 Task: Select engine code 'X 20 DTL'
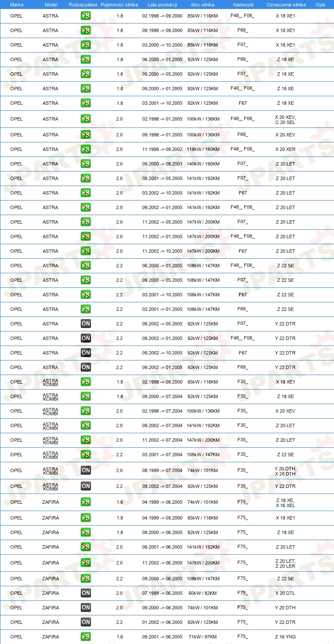285,593
